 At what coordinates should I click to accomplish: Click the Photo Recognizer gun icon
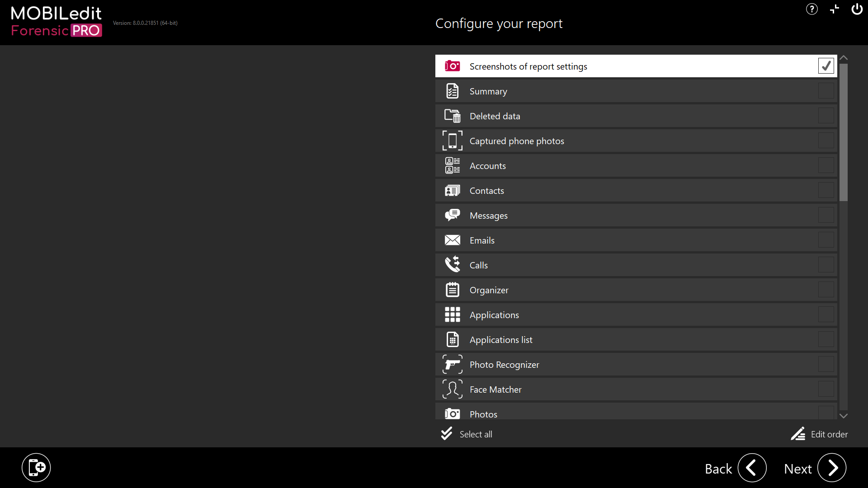(x=452, y=364)
